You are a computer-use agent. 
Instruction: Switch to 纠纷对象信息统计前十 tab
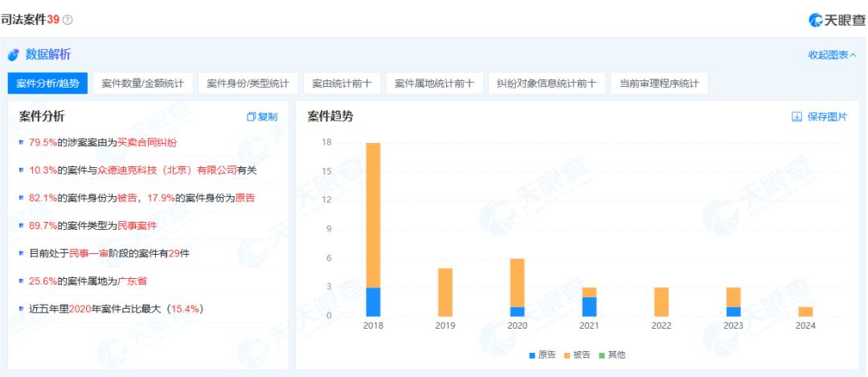tap(547, 84)
